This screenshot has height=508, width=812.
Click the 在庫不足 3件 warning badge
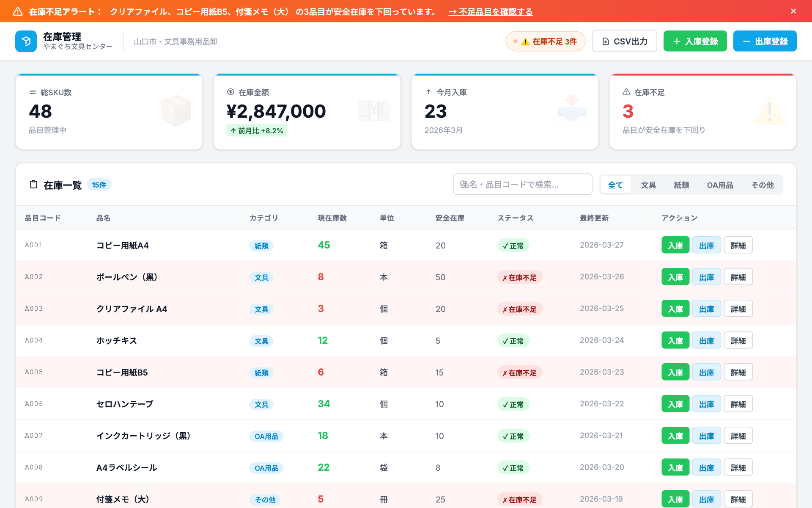click(545, 41)
